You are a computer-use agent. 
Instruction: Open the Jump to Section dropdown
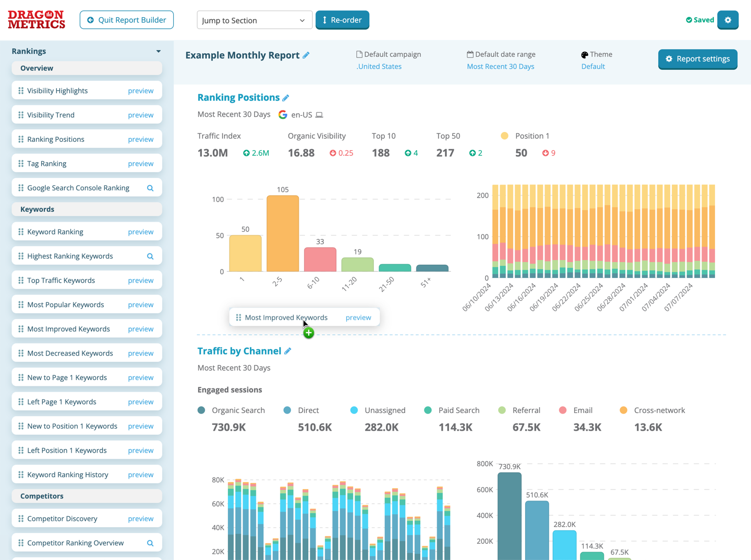(x=255, y=20)
